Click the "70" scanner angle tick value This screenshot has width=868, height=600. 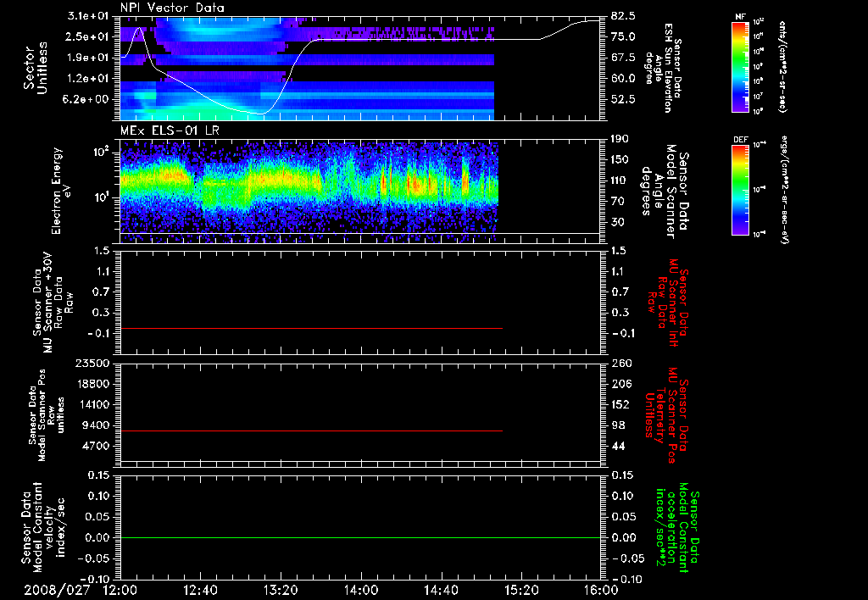pyautogui.click(x=619, y=201)
